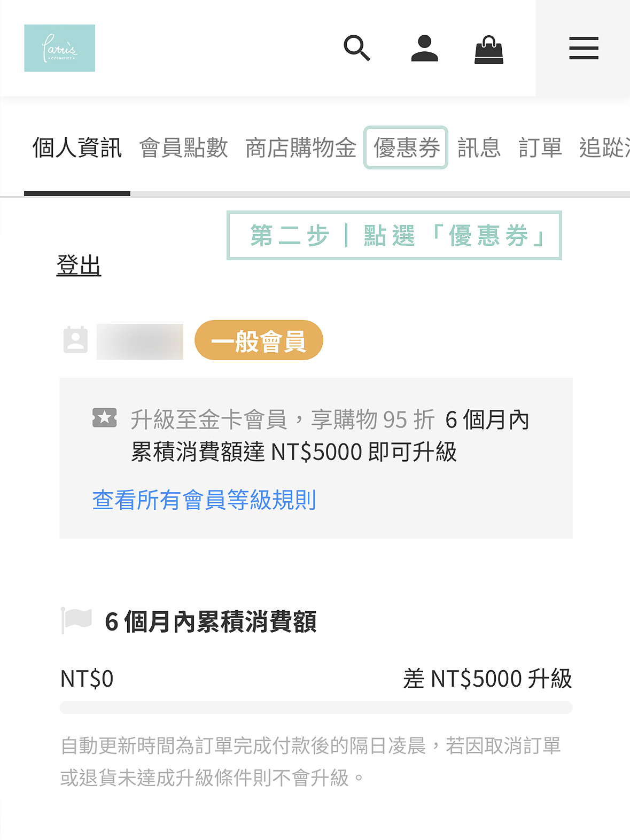The height and width of the screenshot is (840, 630).
Task: Click the flag icon beside 累積消費額
Action: pos(76,620)
